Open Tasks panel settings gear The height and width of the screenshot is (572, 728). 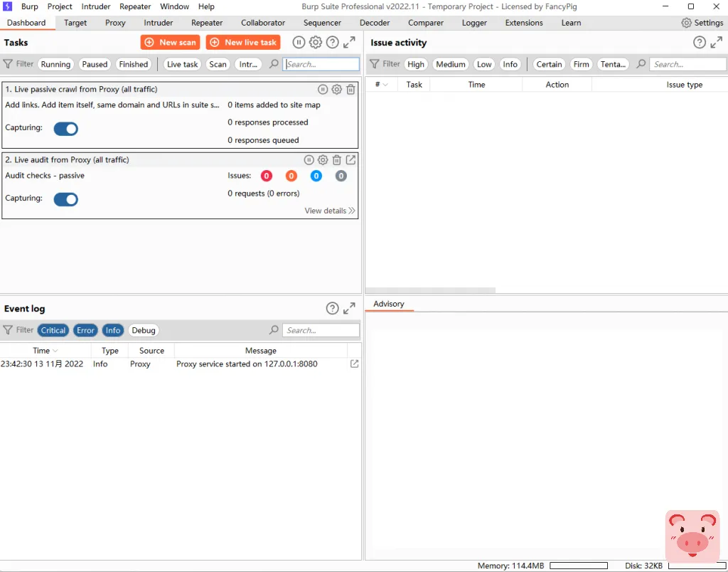point(316,42)
